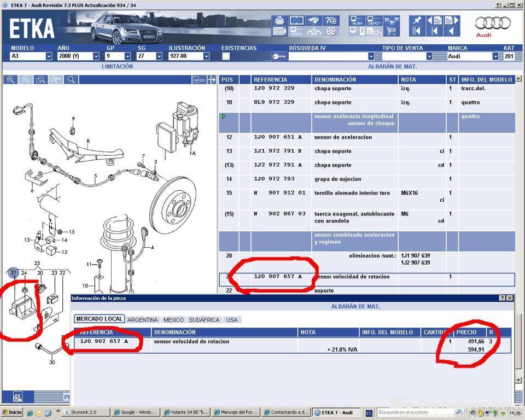The height and width of the screenshot is (420, 525).
Task: Click the zoom out magnifier icon
Action: coord(26,80)
